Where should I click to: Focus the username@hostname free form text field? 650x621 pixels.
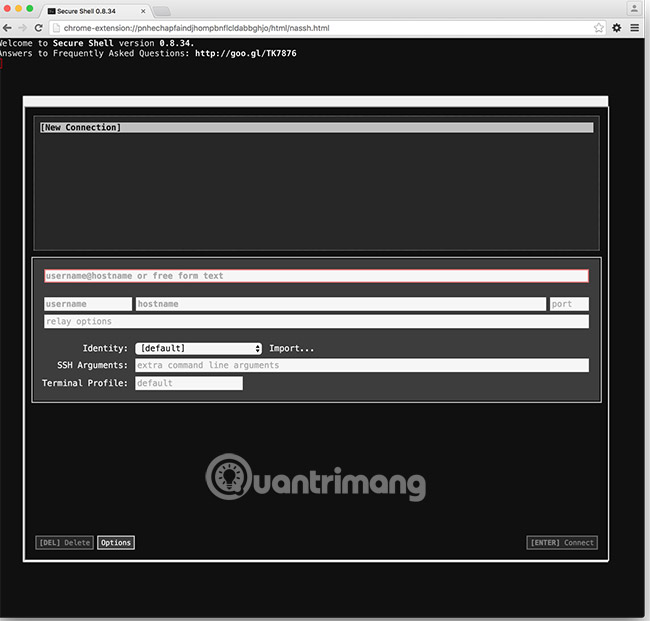coord(316,276)
